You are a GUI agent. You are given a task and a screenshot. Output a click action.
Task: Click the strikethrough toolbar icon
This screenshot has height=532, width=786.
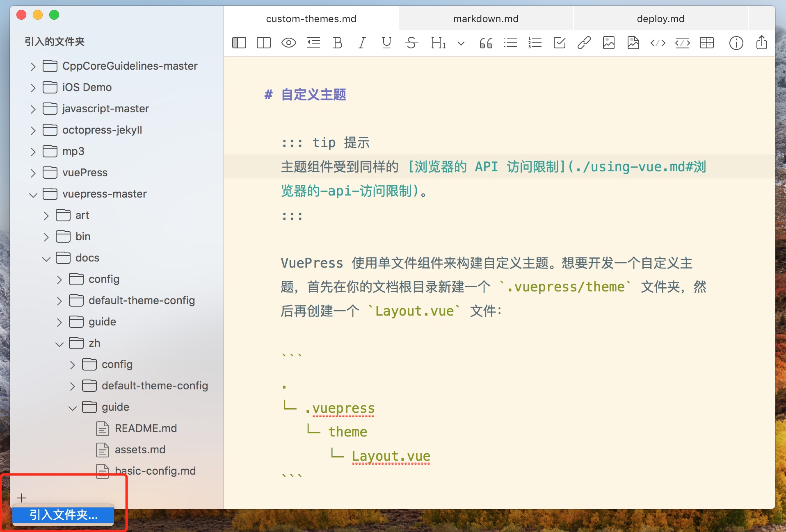coord(411,43)
